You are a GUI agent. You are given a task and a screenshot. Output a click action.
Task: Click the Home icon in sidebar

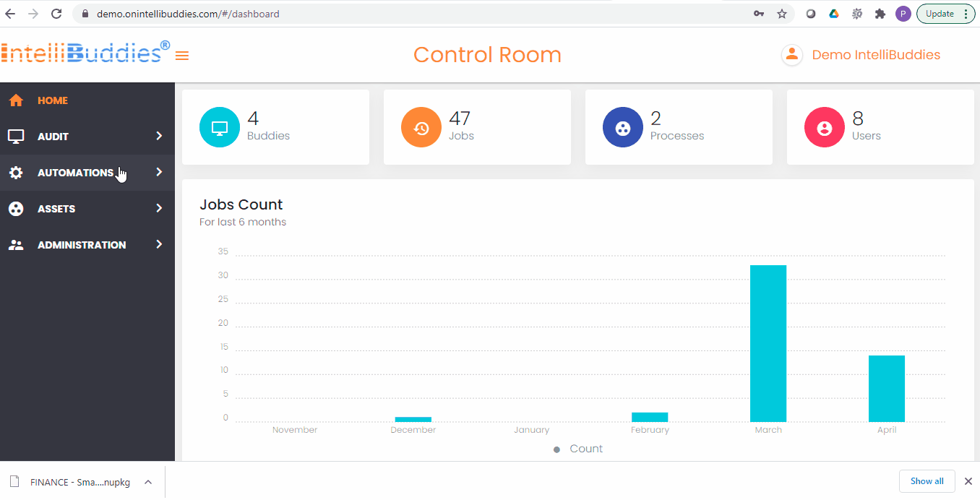point(16,100)
